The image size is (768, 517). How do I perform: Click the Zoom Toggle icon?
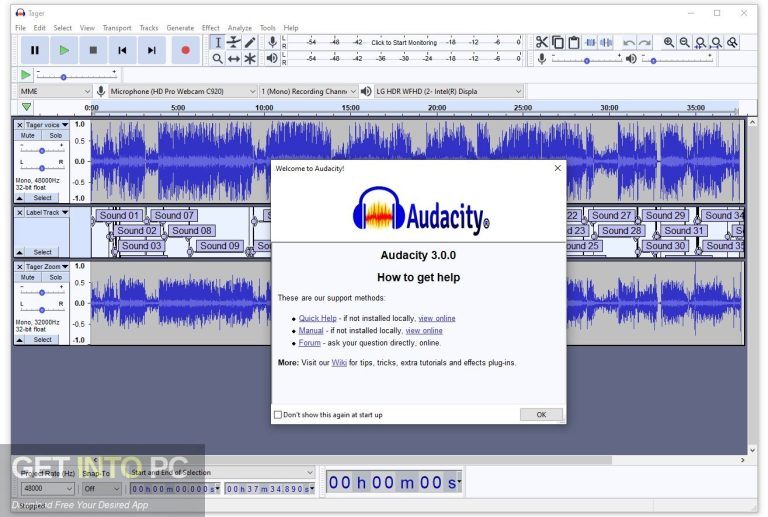click(x=733, y=43)
